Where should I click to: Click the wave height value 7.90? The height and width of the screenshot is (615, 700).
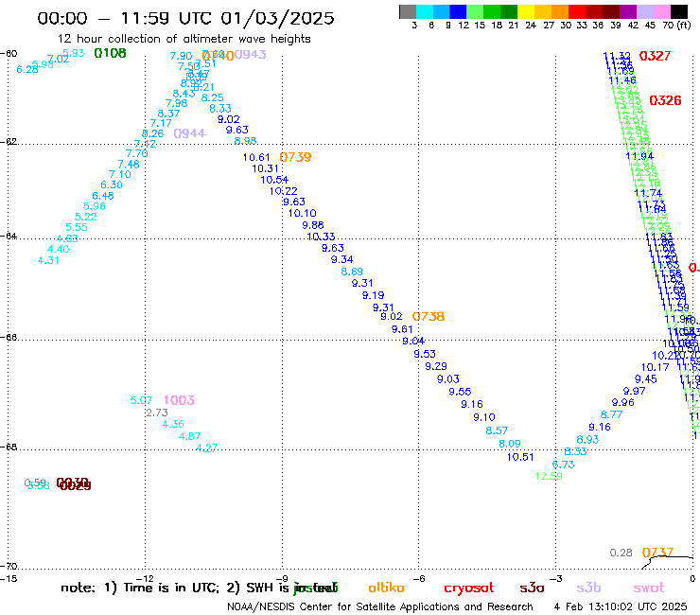point(182,56)
